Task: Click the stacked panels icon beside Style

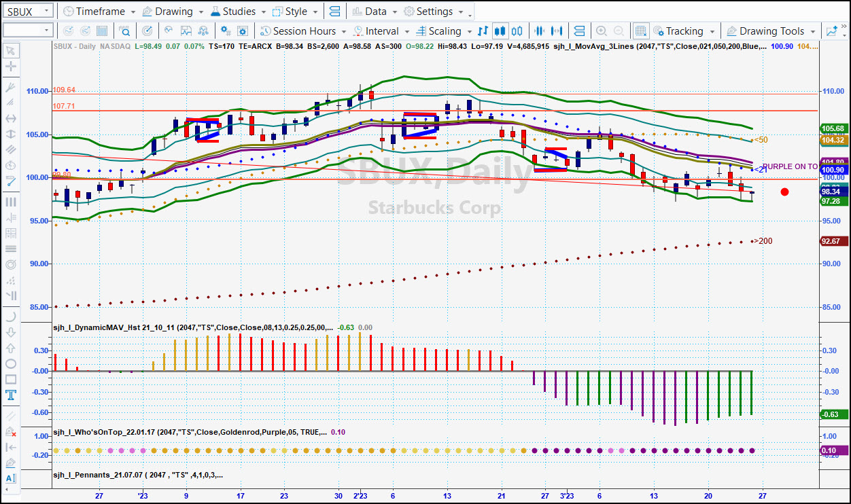Action: 334,12
